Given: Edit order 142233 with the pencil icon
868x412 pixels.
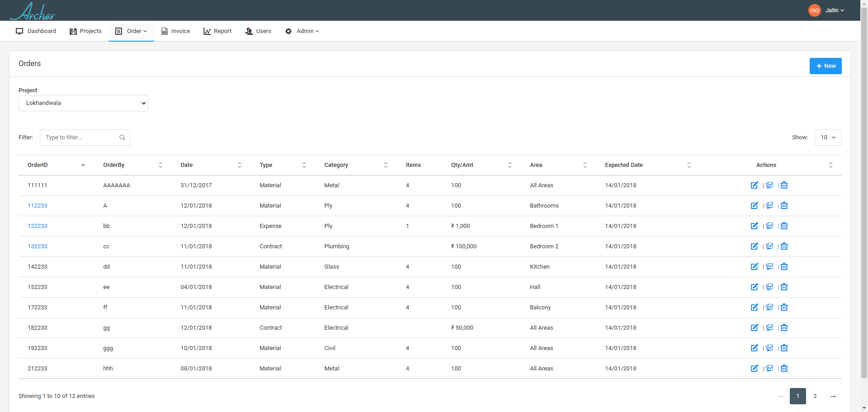Looking at the screenshot, I should [754, 266].
